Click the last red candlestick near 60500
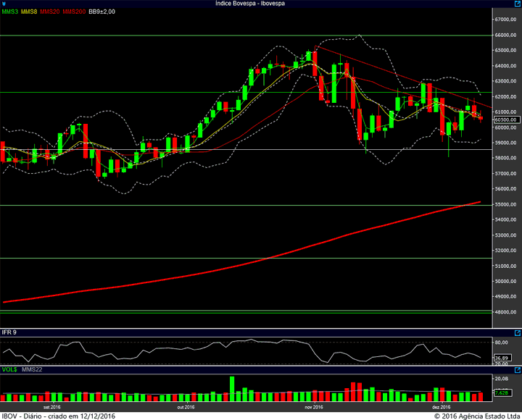Viewport: 522px width, 420px height. coord(481,118)
